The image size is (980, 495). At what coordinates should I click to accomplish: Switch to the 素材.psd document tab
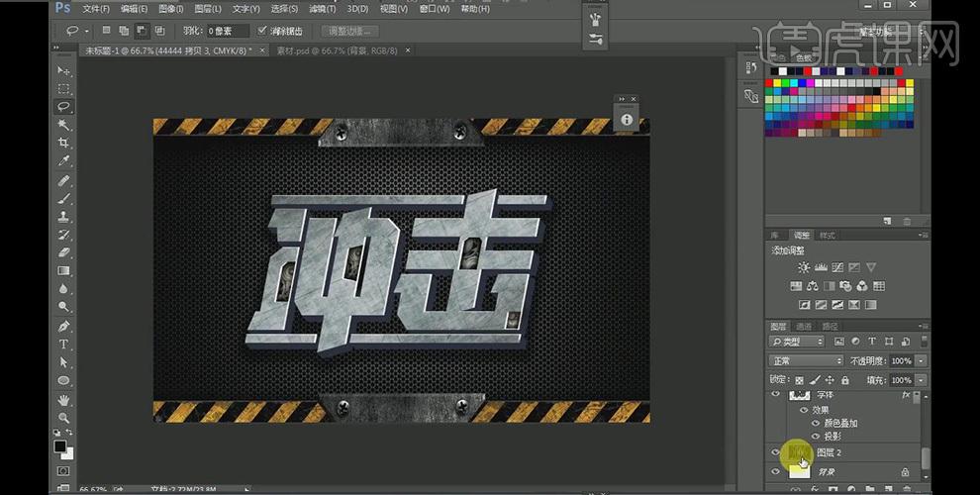click(337, 50)
